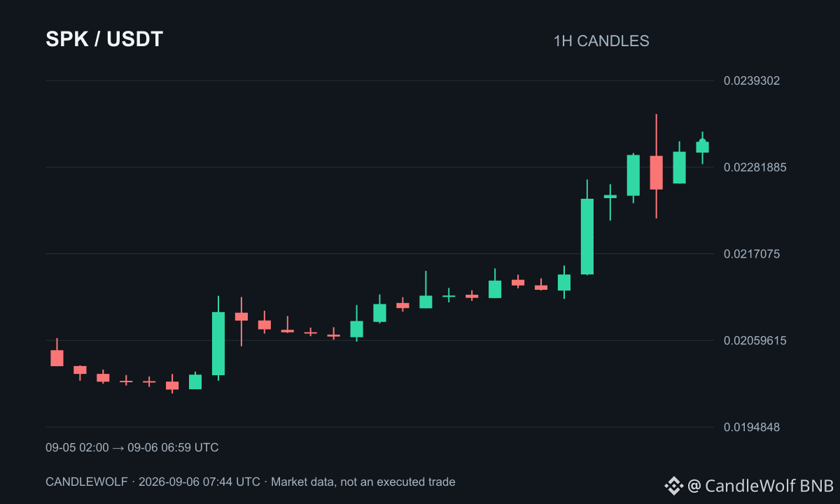The width and height of the screenshot is (840, 504).
Task: Select the 1H CANDLES interval label
Action: click(x=601, y=41)
